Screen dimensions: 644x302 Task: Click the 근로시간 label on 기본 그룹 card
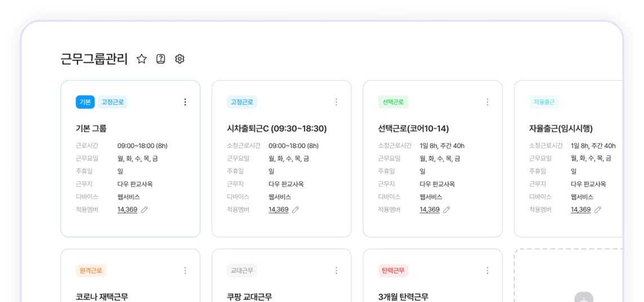(87, 146)
